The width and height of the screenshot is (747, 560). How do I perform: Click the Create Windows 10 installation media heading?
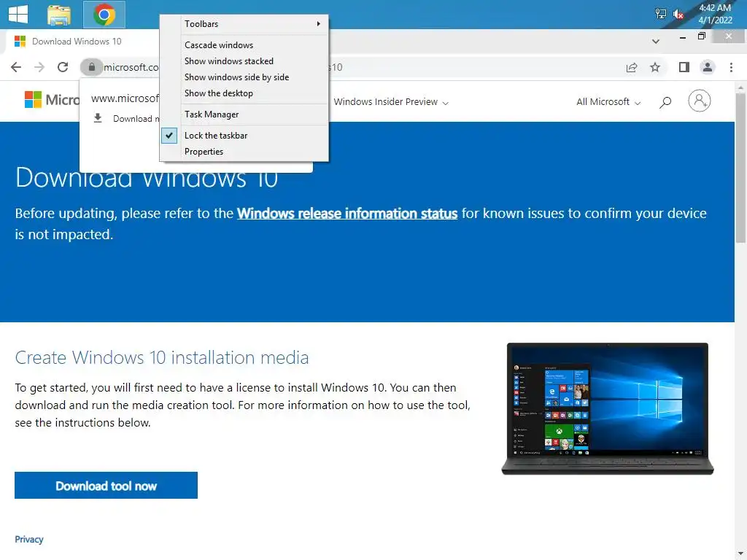click(162, 357)
